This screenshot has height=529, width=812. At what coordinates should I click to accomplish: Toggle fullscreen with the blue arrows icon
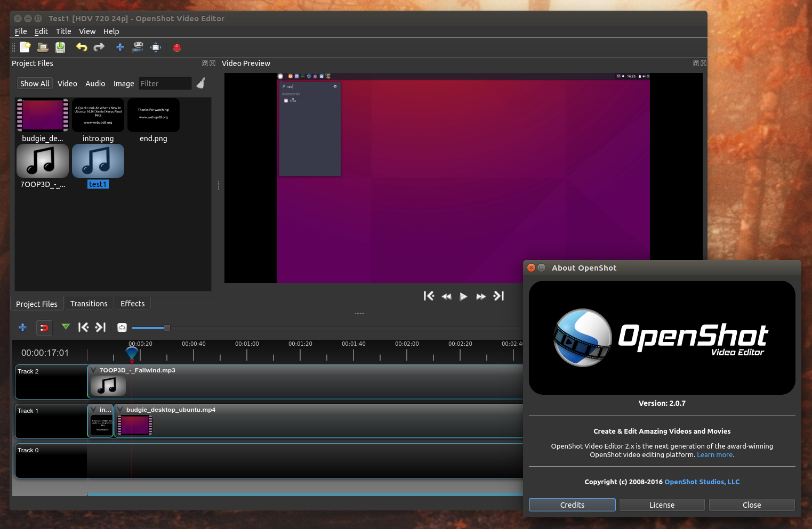(x=156, y=47)
